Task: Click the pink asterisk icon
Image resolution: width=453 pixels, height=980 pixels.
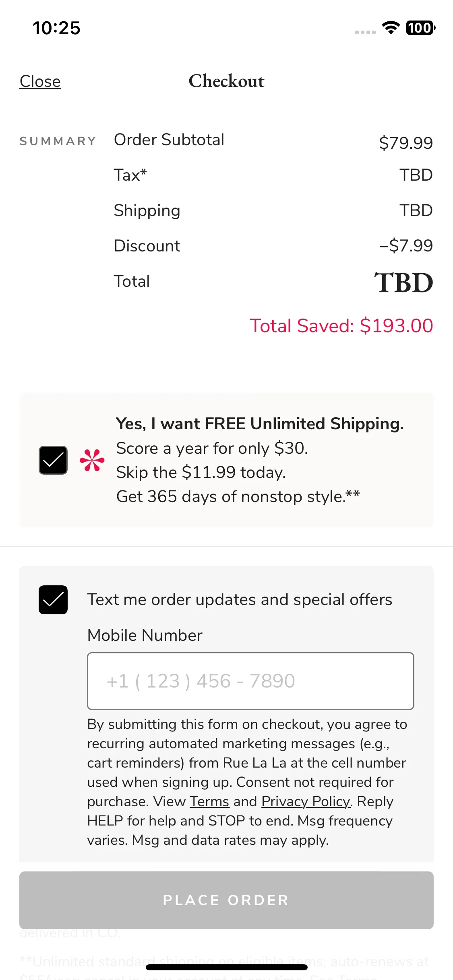Action: [x=92, y=460]
